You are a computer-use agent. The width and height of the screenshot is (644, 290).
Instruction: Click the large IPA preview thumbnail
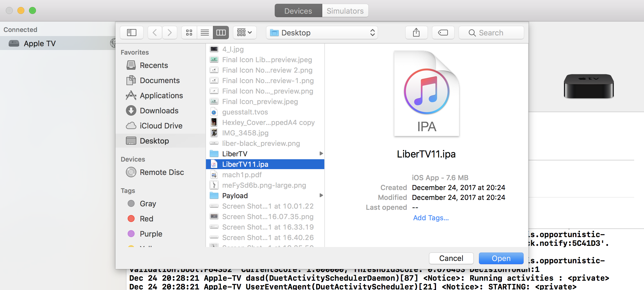[x=426, y=93]
